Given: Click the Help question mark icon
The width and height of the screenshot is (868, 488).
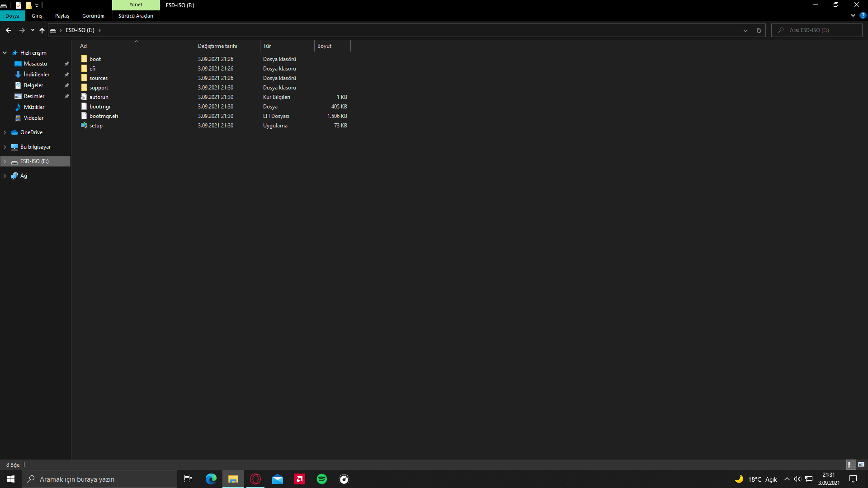Looking at the screenshot, I should (x=863, y=15).
